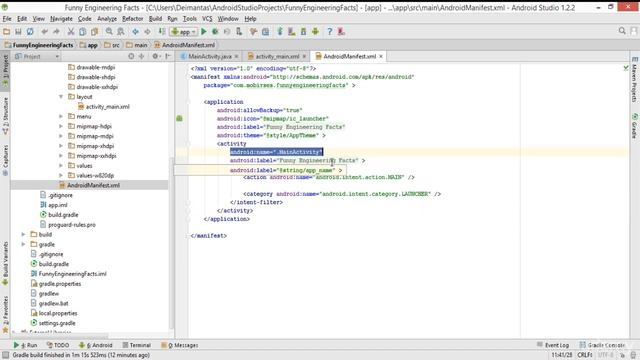Click FunnyEngineeringFacts breadcrumb
The width and height of the screenshot is (640, 360).
(39, 45)
